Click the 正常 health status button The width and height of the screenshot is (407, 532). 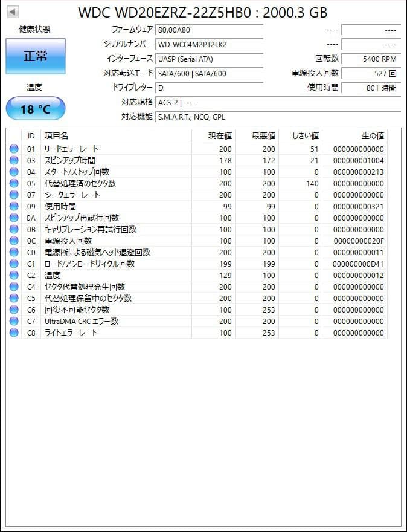(x=36, y=56)
